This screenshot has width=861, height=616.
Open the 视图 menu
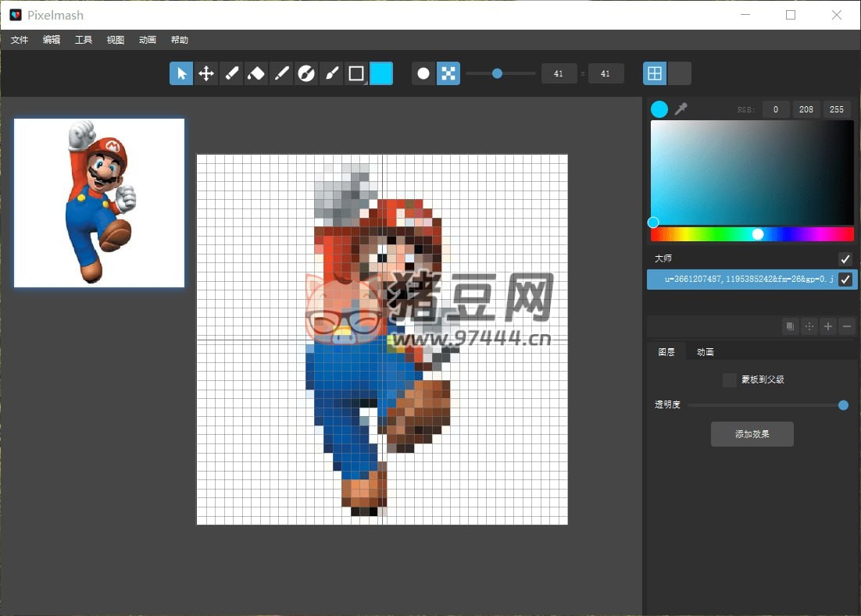(116, 40)
